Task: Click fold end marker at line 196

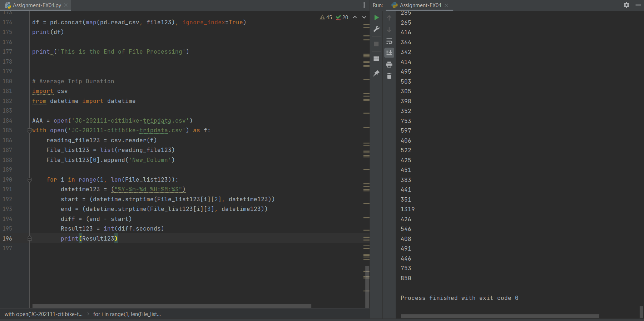Action: coord(30,238)
